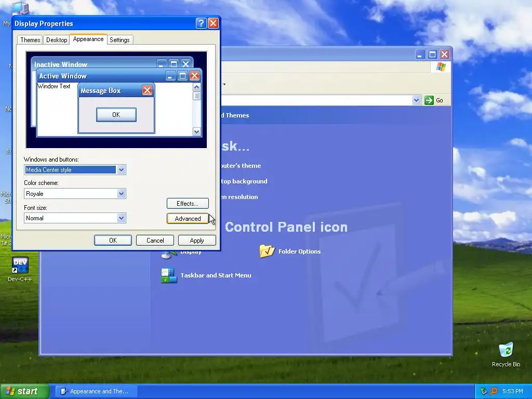Click the Effects... button
The width and height of the screenshot is (532, 399).
pyautogui.click(x=188, y=204)
